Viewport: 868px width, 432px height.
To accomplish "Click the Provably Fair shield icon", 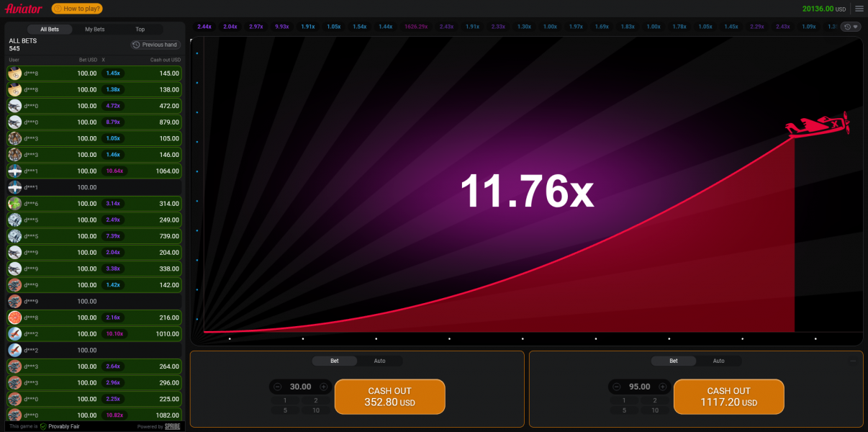I will [43, 426].
